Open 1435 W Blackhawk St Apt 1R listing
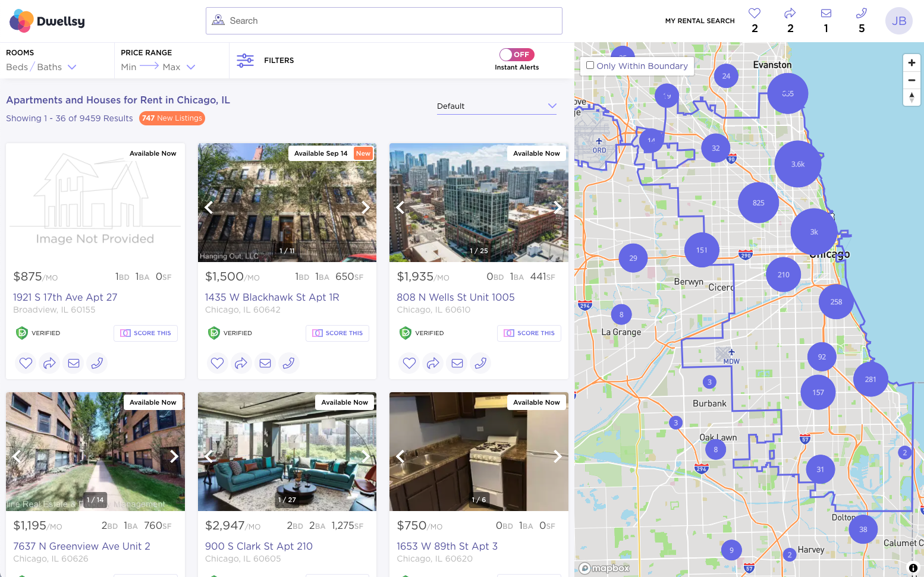Image resolution: width=924 pixels, height=577 pixels. tap(272, 297)
